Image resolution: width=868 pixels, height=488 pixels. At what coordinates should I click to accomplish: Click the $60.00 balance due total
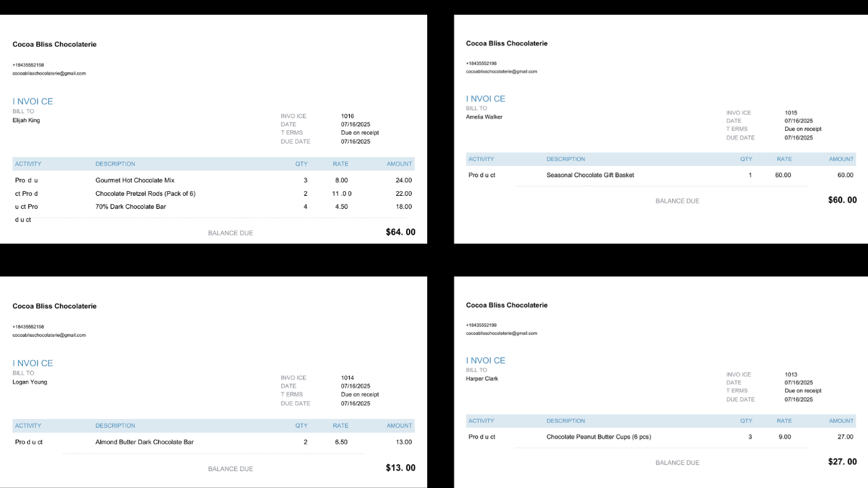point(842,200)
